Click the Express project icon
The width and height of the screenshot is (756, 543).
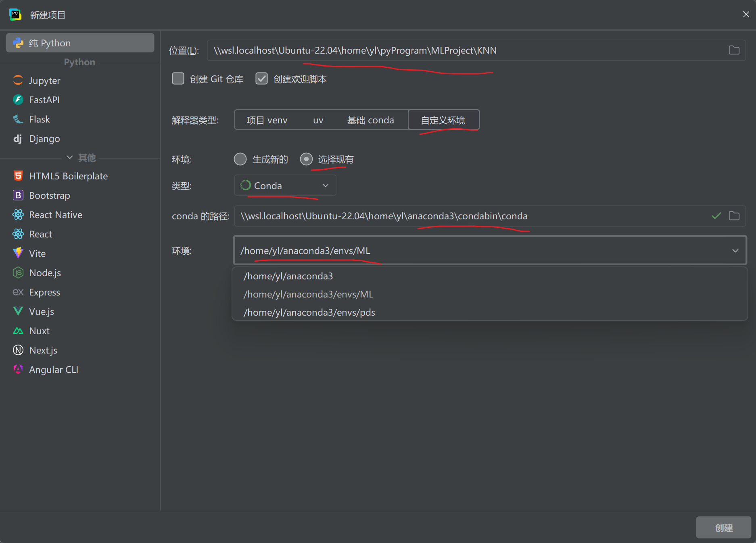click(18, 292)
